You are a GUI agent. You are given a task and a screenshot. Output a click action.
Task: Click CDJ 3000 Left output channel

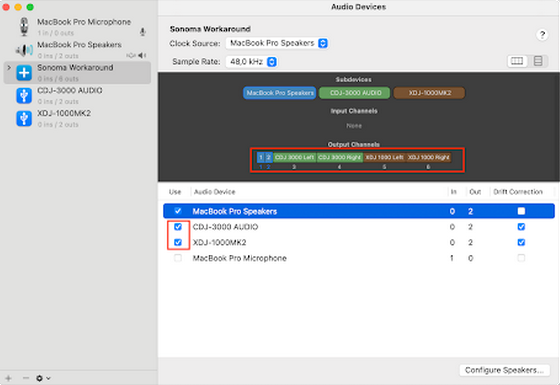click(x=295, y=158)
